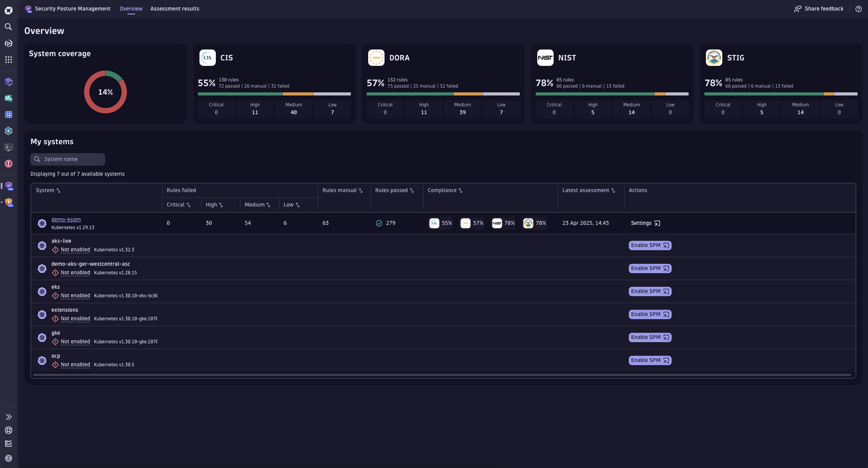The width and height of the screenshot is (868, 468).
Task: Enable SPM for eks
Action: pos(650,291)
